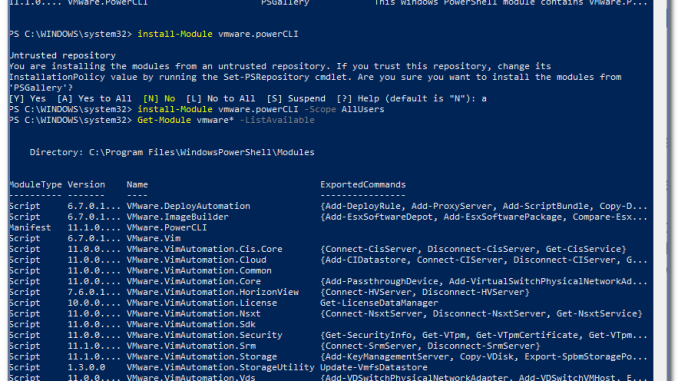The height and width of the screenshot is (381, 678).
Task: Click the VMware.VimAutomation.License module name
Action: (201, 303)
